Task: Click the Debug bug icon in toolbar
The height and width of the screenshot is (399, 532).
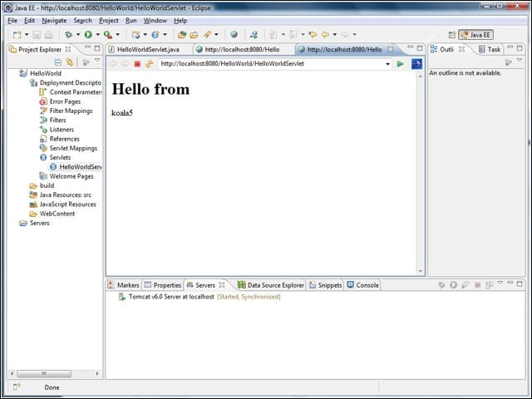Action: pyautogui.click(x=68, y=34)
